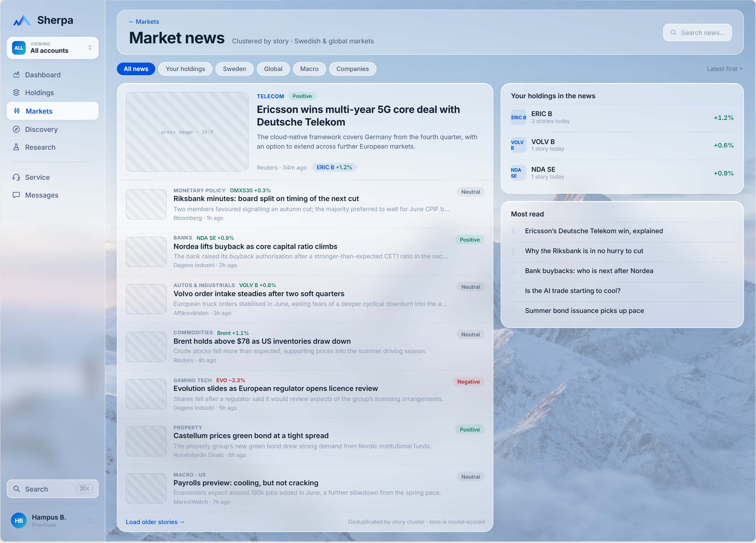The width and height of the screenshot is (756, 543).
Task: Click the VOLV B ticker badge in holdings panel
Action: pos(518,145)
